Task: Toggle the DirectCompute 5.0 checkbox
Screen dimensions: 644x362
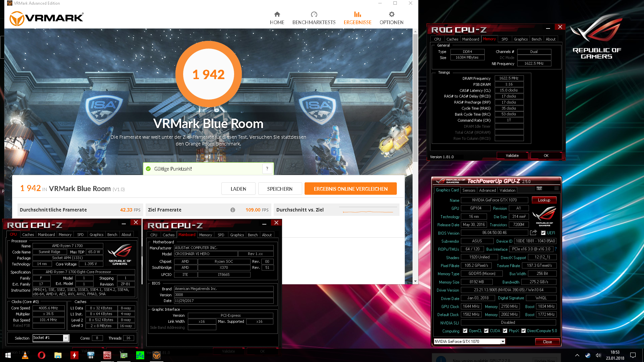Action: [x=523, y=331]
